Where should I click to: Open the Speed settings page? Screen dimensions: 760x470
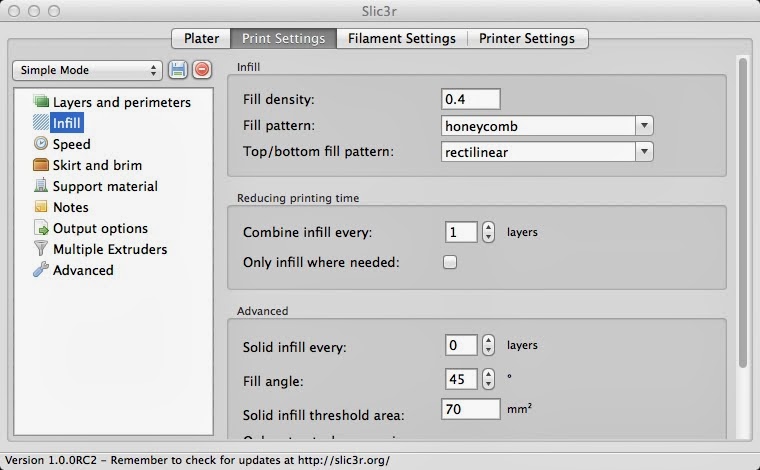point(72,144)
